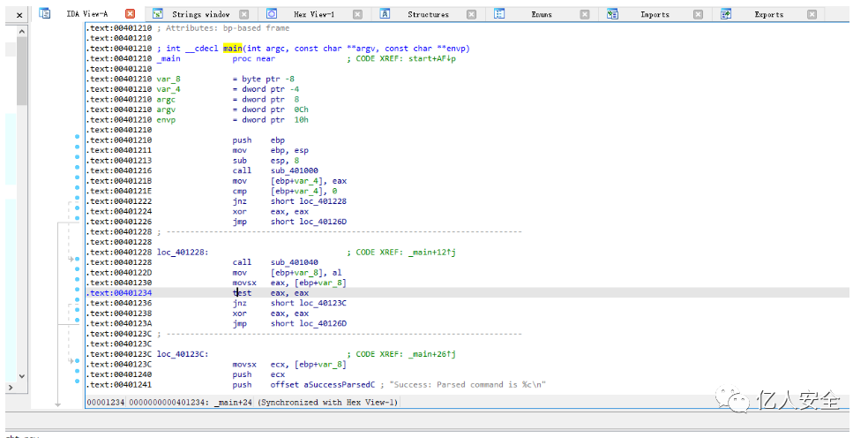Switch to the Hex View-1 tab
Viewport: 868px width, 438px height.
314,14
